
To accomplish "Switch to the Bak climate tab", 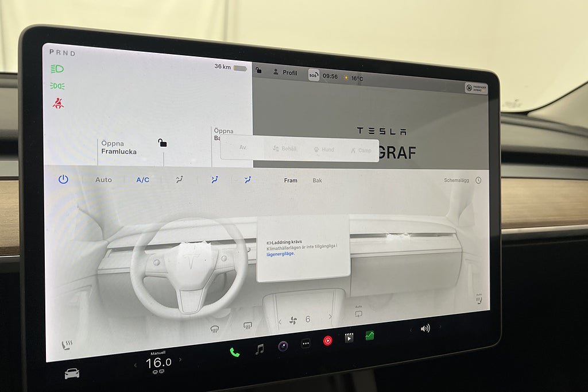I will (x=317, y=180).
